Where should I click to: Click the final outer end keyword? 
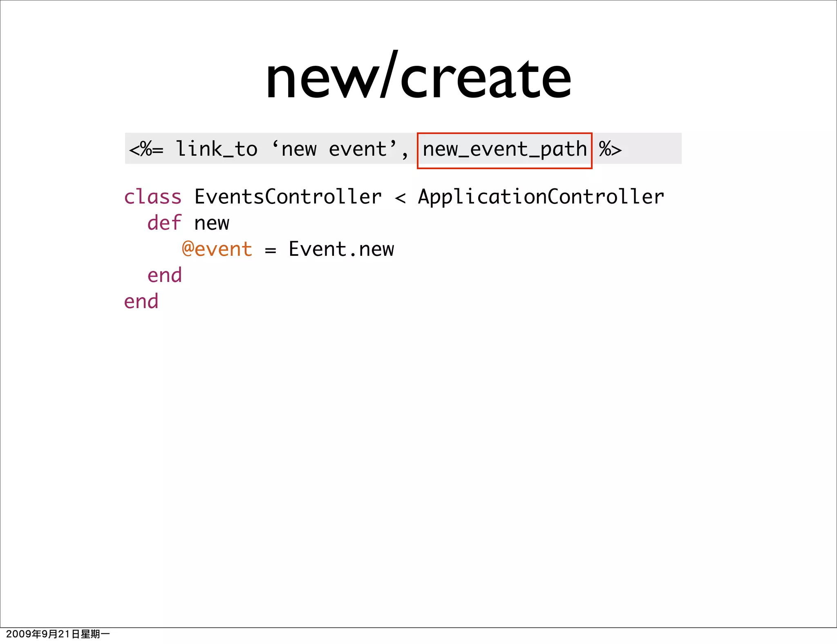pyautogui.click(x=141, y=302)
